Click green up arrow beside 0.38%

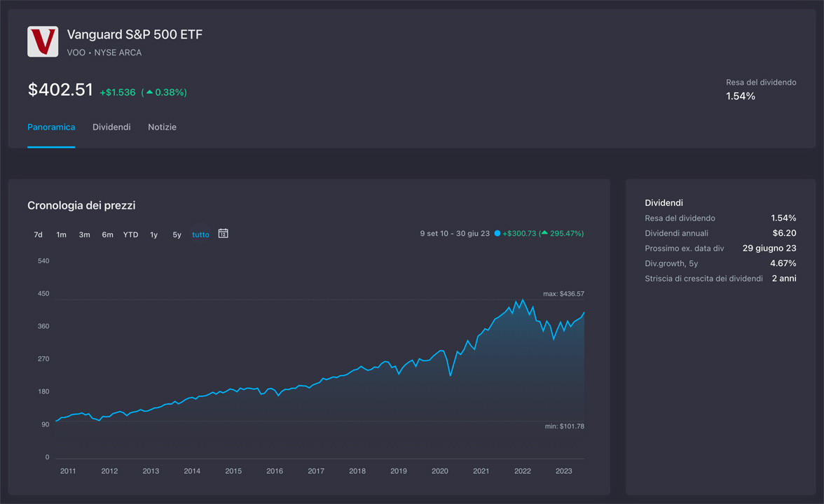[x=149, y=92]
